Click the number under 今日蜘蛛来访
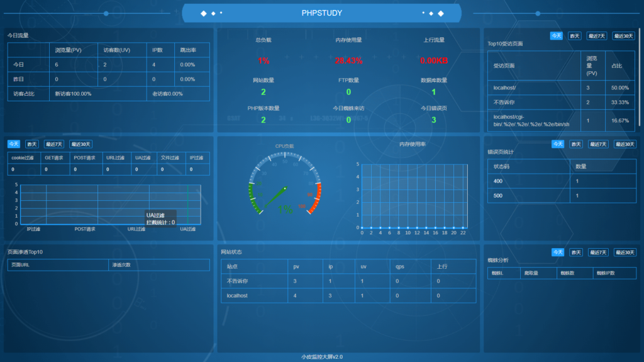The height and width of the screenshot is (362, 644). (x=348, y=120)
